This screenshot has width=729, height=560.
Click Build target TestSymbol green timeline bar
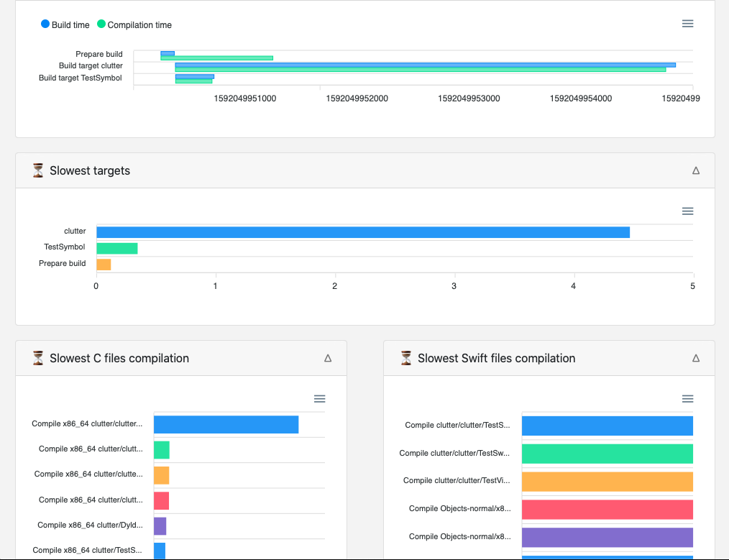pyautogui.click(x=194, y=81)
